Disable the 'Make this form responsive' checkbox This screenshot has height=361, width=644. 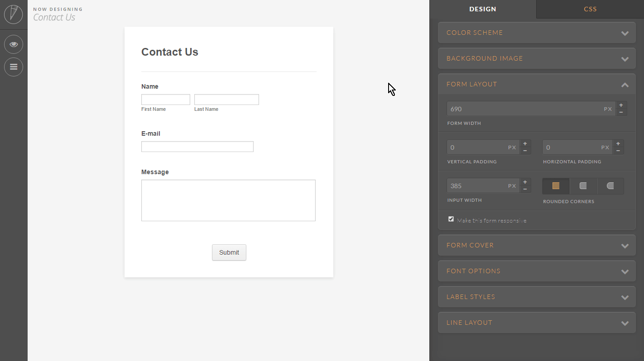451,219
